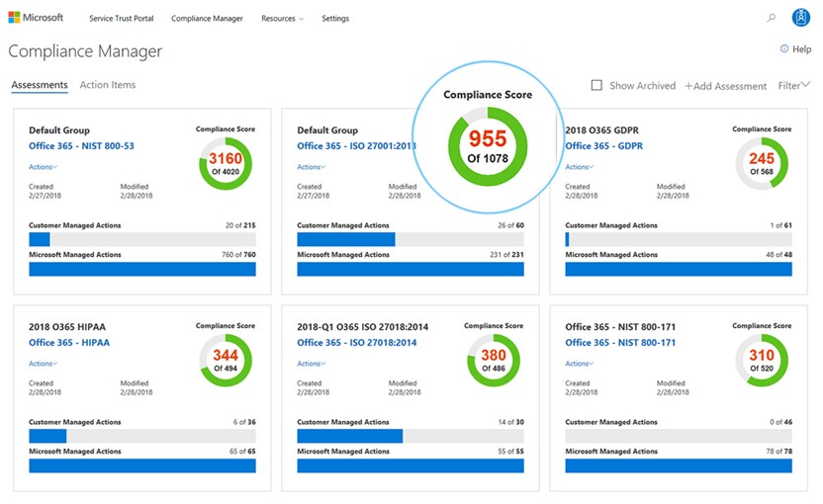This screenshot has height=504, width=823.
Task: Click Microsoft Managed Actions bar 65 of 65
Action: [x=142, y=465]
